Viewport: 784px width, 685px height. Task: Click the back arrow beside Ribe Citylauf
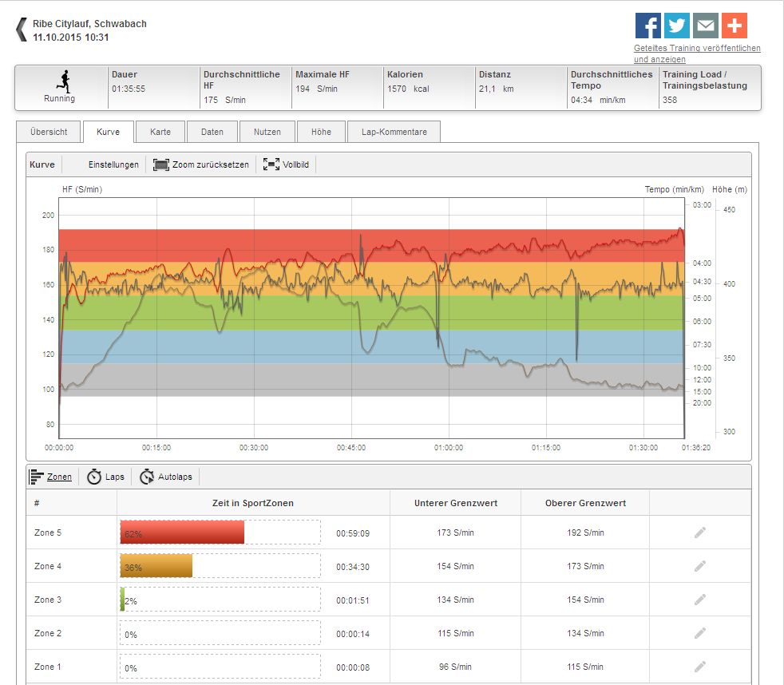coord(22,30)
